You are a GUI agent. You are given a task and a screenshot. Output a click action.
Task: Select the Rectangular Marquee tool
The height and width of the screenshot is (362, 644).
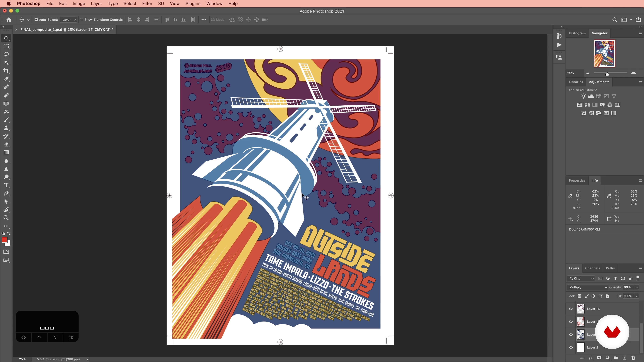pyautogui.click(x=6, y=46)
